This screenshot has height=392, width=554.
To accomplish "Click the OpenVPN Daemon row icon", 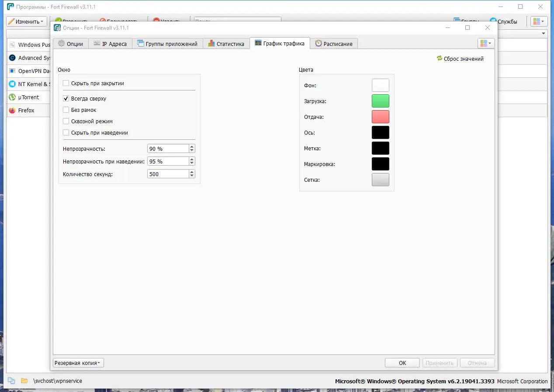I will tap(12, 71).
